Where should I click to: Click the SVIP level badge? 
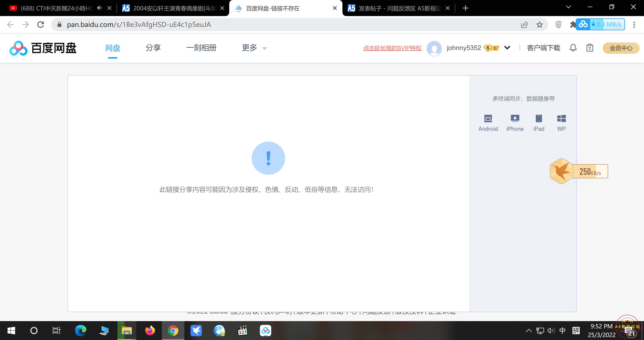tap(491, 48)
